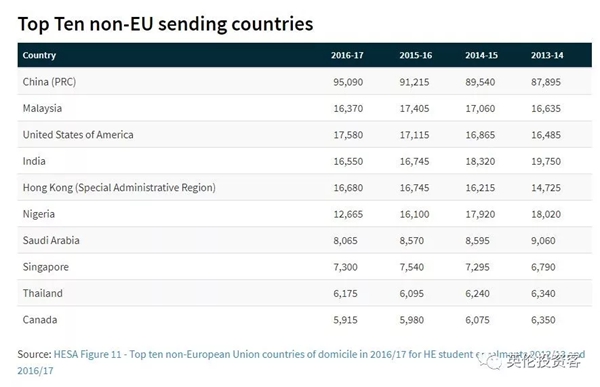Click the 2016/17 link text continuation

(35, 371)
